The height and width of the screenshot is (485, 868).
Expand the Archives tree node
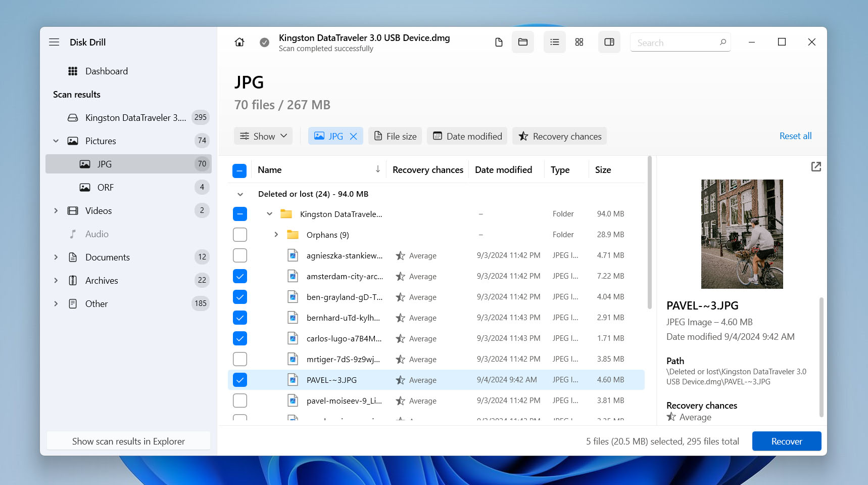pyautogui.click(x=56, y=281)
